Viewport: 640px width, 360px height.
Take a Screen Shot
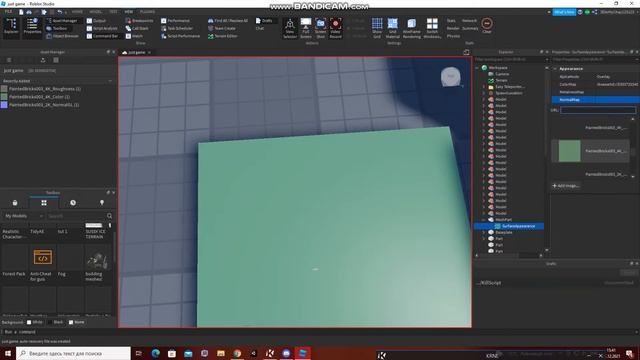(x=320, y=28)
